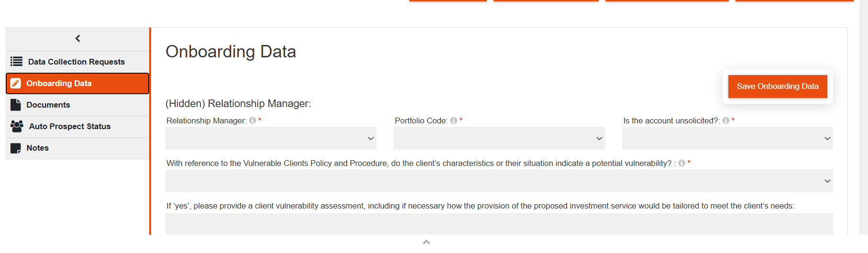Save the Onboarding Data
This screenshot has height=253, width=868.
point(778,87)
